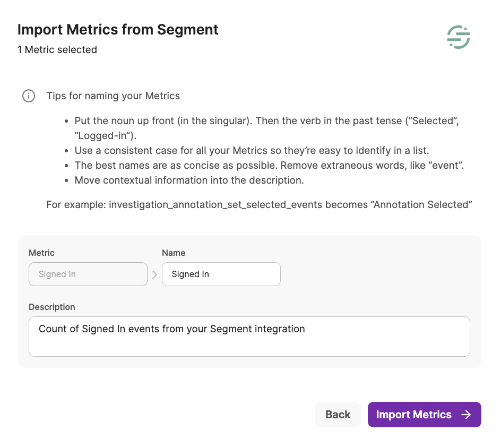Click the Name field label
501x448 pixels.
(174, 253)
